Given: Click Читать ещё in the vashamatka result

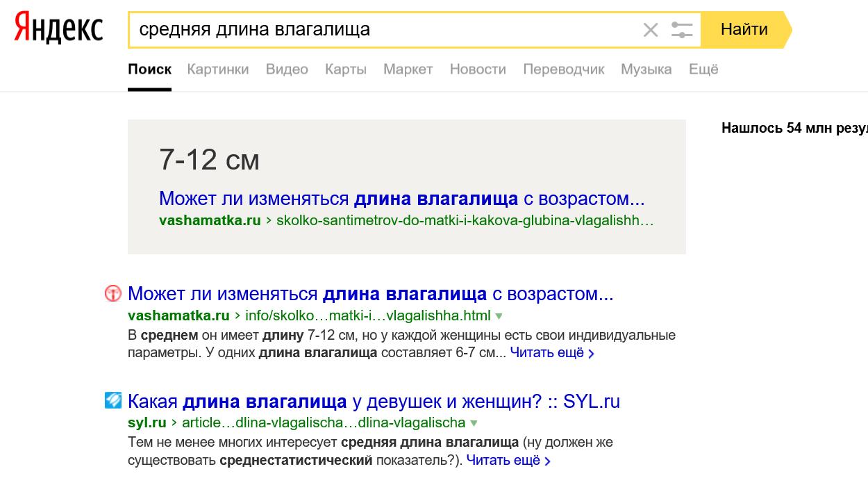Looking at the screenshot, I should click(552, 353).
